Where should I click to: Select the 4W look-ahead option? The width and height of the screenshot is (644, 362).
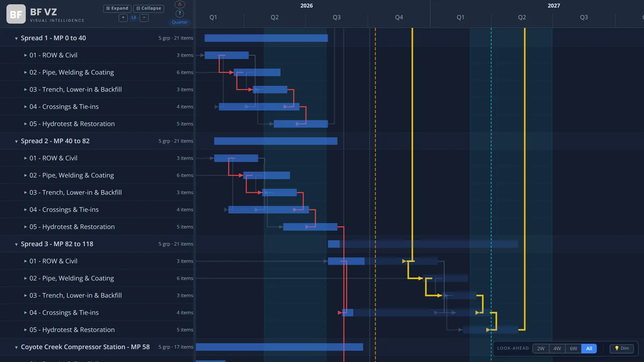[557, 349]
